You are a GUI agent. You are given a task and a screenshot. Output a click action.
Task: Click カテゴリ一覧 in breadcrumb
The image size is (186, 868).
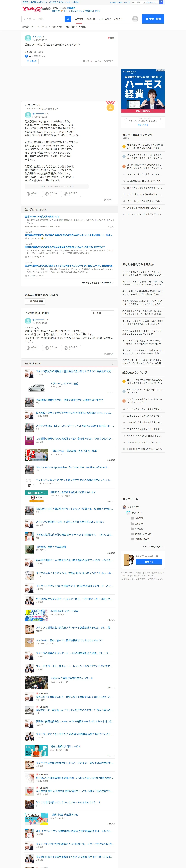pos(42,27)
